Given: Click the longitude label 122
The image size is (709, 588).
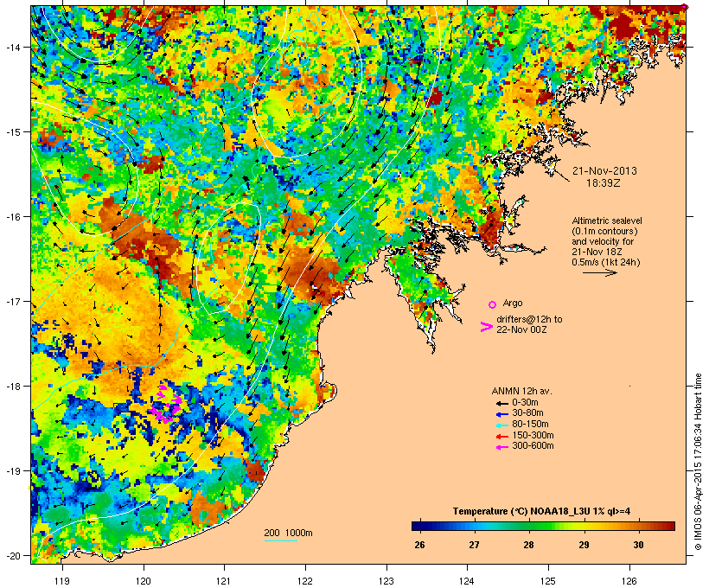Looking at the screenshot, I should (305, 581).
